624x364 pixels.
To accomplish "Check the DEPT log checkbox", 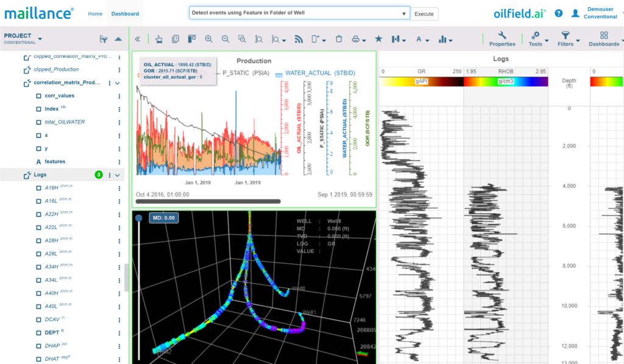I will point(38,332).
